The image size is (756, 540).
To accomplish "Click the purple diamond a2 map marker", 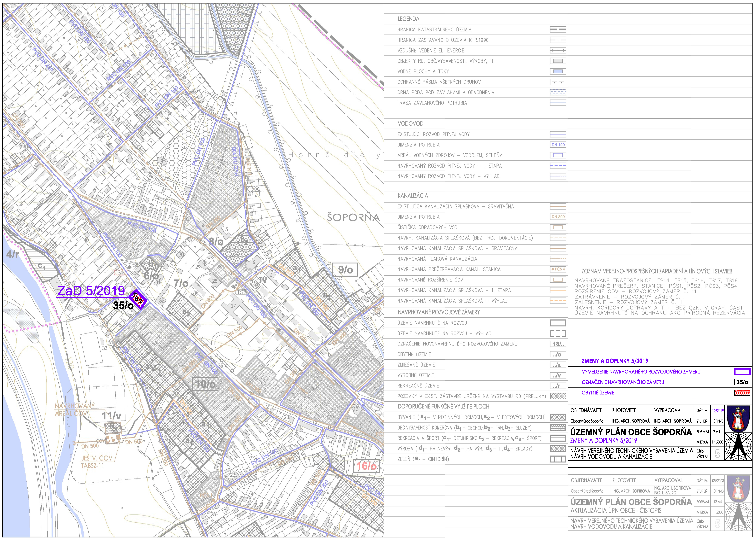I will click(x=138, y=299).
